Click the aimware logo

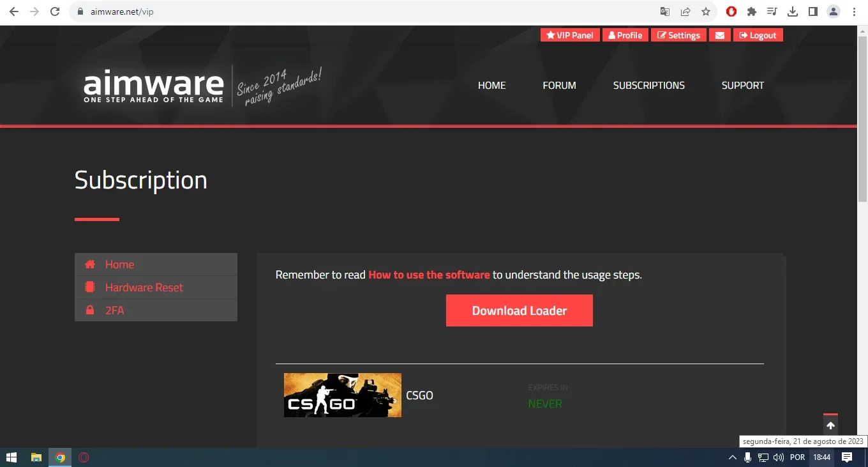pyautogui.click(x=154, y=86)
